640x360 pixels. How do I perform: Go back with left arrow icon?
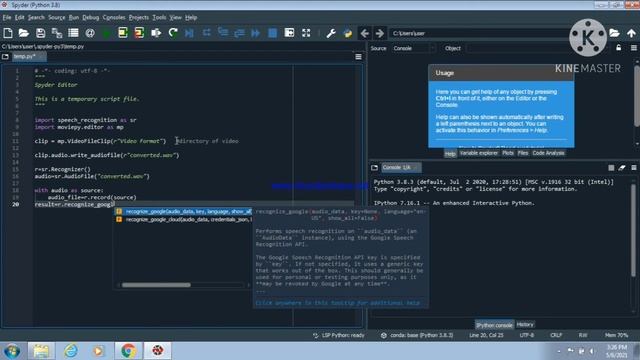(x=364, y=33)
